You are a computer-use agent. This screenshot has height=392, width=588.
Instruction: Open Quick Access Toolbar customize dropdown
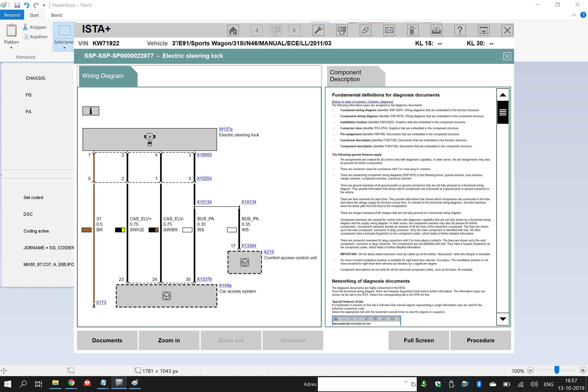[x=44, y=5]
